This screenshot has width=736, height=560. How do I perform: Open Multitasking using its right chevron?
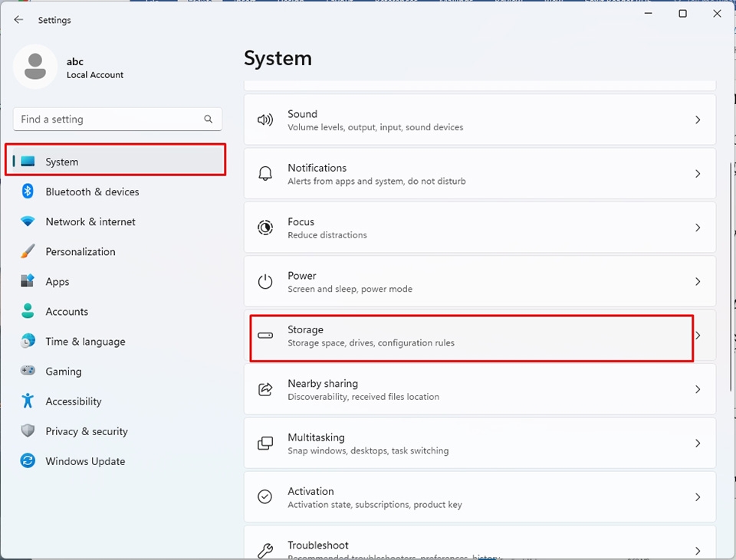(x=698, y=444)
